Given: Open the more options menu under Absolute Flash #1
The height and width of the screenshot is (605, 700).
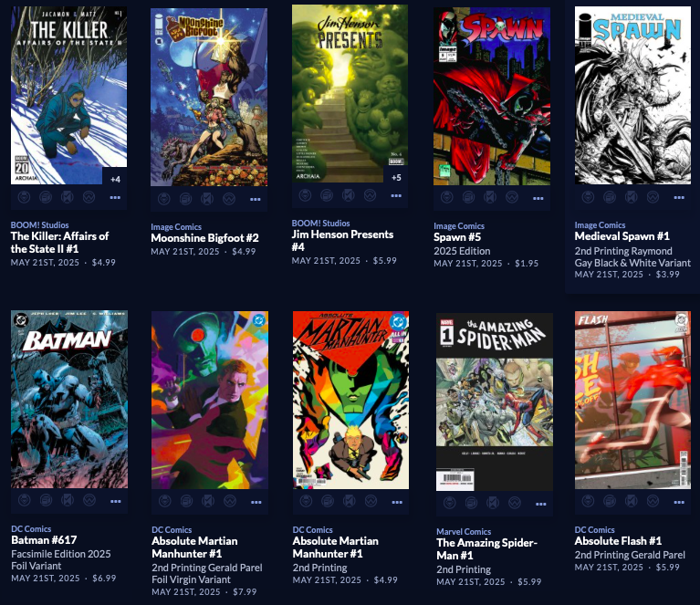Looking at the screenshot, I should (x=679, y=502).
